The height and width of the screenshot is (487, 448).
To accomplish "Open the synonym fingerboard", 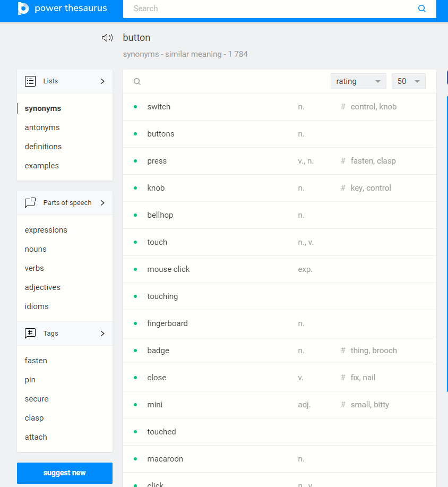I will click(x=167, y=323).
